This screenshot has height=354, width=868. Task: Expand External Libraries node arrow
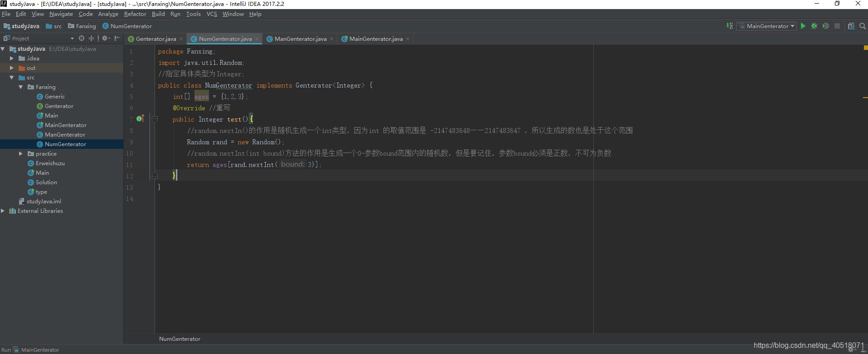tap(3, 211)
